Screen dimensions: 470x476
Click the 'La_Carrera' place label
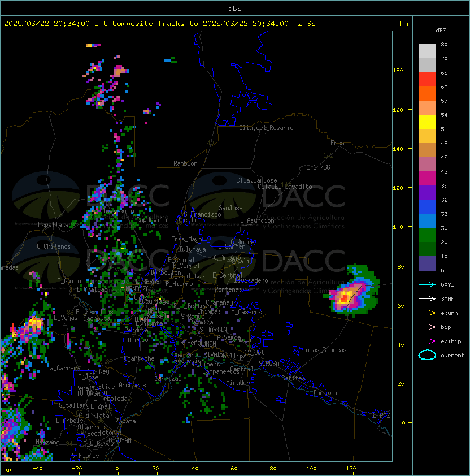(x=63, y=368)
